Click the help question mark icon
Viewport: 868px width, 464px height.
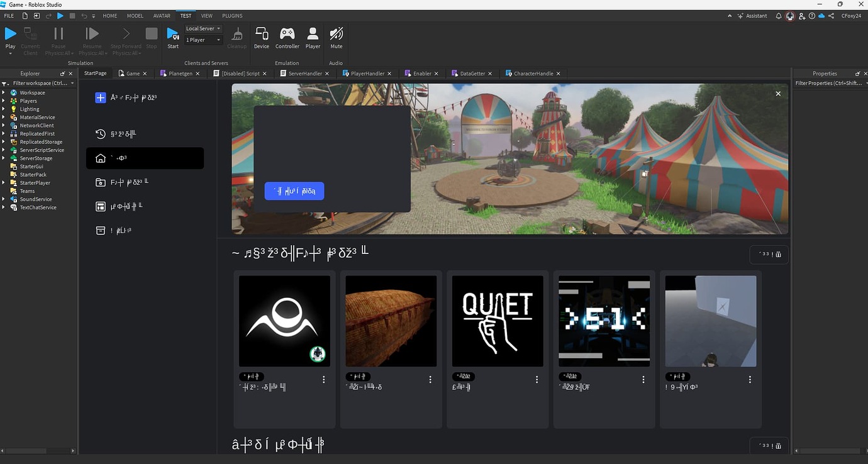coord(811,16)
